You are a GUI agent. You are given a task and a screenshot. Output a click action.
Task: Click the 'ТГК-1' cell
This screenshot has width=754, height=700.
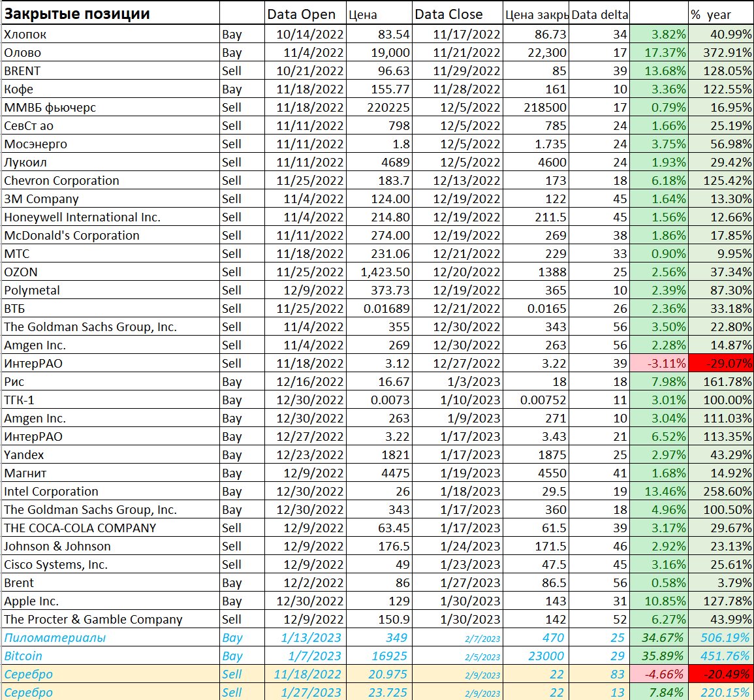(110, 400)
